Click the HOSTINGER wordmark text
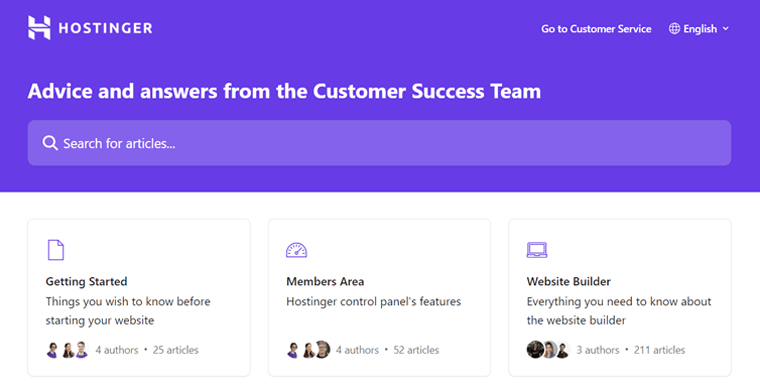 coord(105,28)
